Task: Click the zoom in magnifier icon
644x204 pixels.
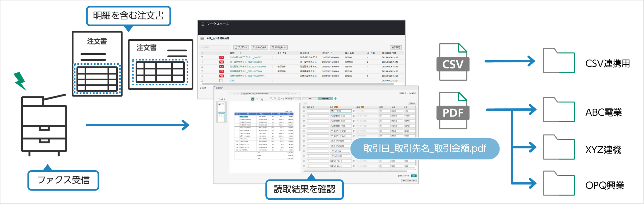Action: (275, 99)
